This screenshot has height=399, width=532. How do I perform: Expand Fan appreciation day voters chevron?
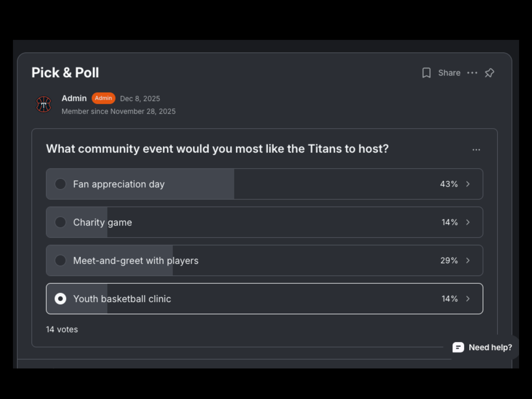click(x=468, y=184)
